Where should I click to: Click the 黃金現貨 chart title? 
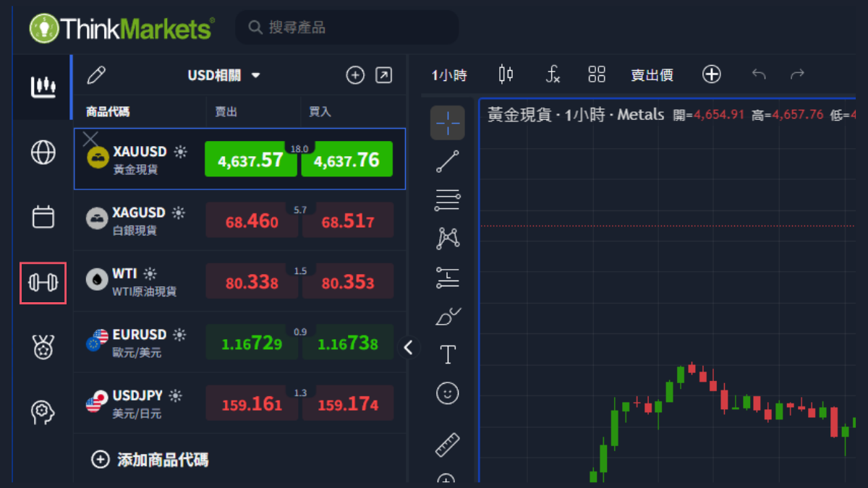pos(576,114)
